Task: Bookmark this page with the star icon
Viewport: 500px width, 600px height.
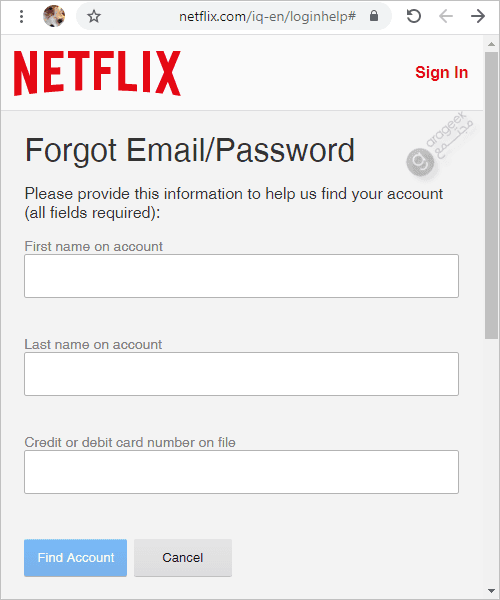Action: point(94,16)
